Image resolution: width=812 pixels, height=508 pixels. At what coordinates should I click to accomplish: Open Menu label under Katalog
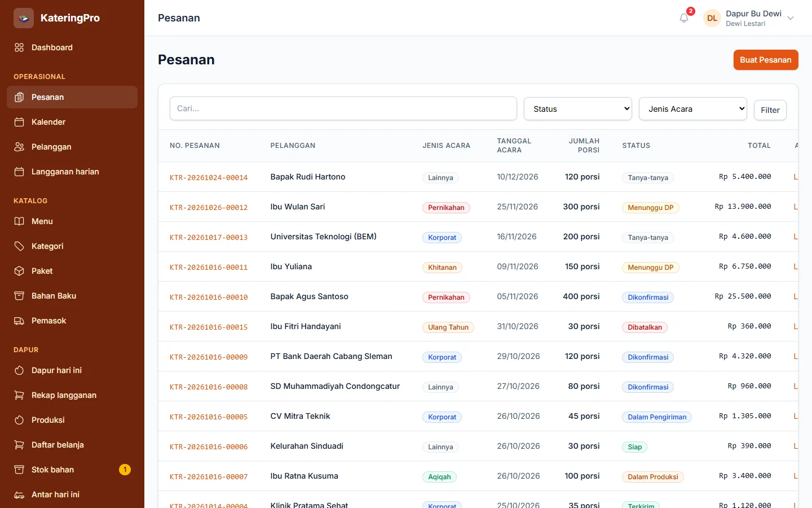pos(42,221)
